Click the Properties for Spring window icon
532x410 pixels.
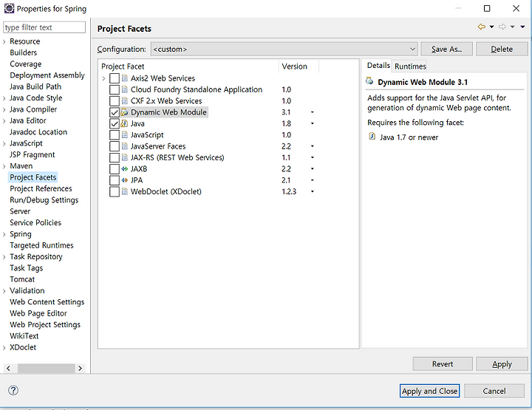pos(9,8)
